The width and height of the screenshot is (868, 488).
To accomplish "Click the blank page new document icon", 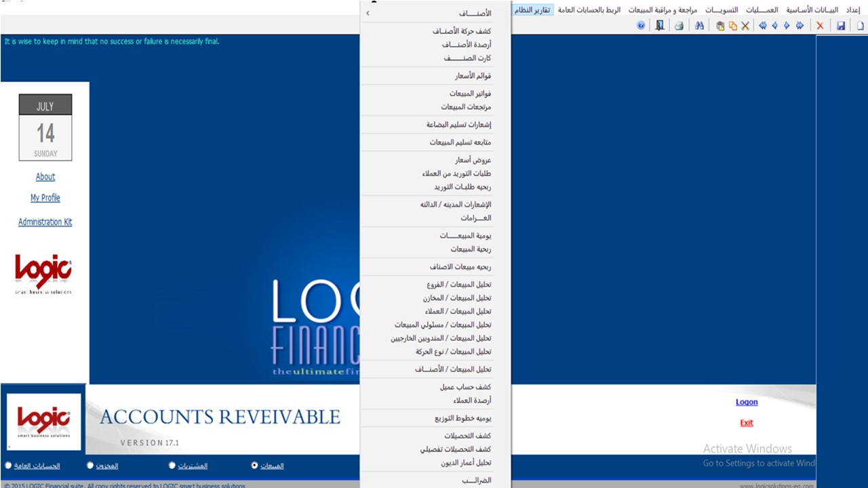I will tap(860, 26).
